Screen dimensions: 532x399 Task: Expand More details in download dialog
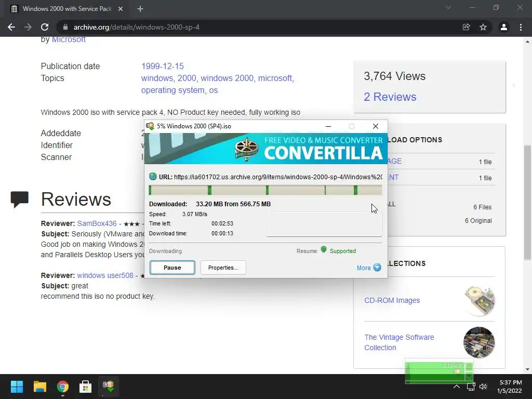369,268
